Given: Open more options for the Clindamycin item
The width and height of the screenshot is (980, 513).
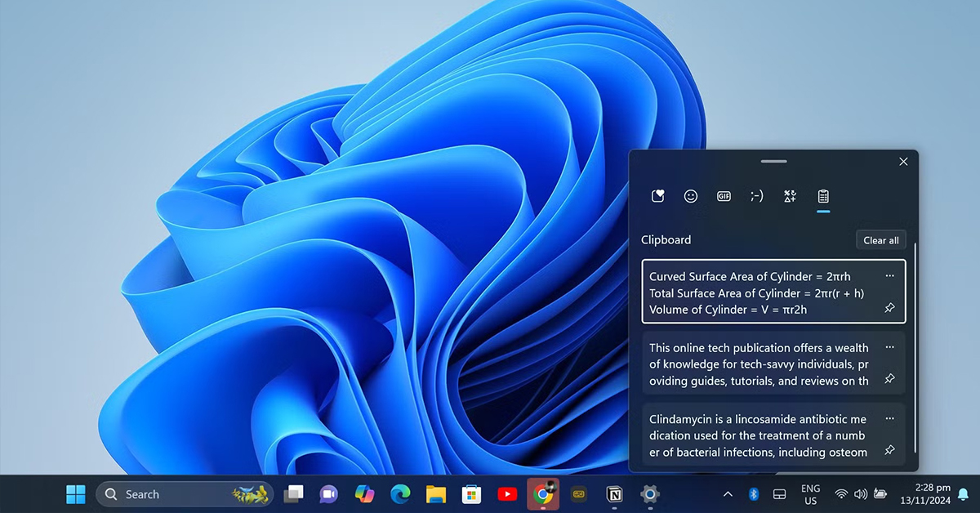Looking at the screenshot, I should [x=889, y=418].
